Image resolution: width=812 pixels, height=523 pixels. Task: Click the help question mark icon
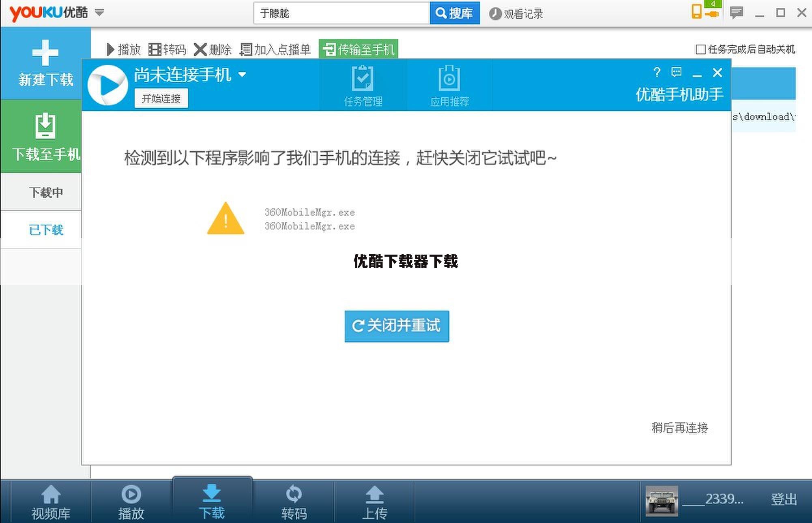[x=657, y=73]
